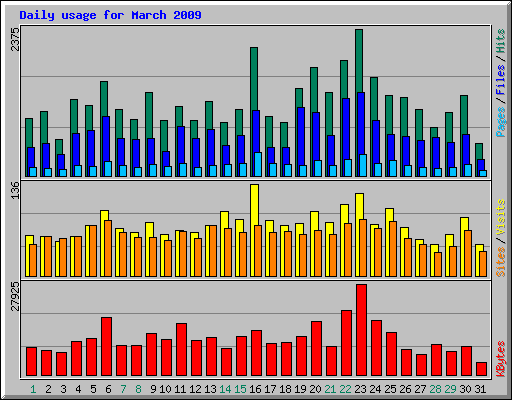Click day 26 on the x-axis
This screenshot has width=512, height=400.
click(405, 389)
